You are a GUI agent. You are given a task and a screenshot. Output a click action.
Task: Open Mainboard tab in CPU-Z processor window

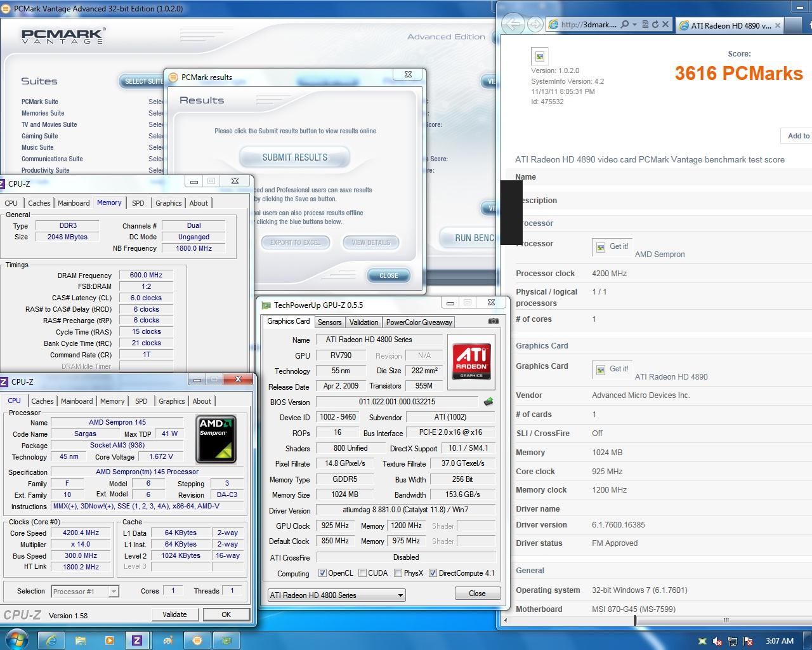pos(77,401)
